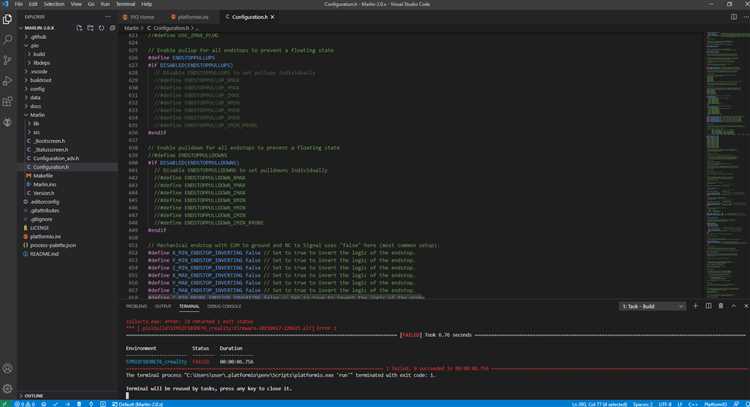
Task: Expand the OUTLINE section
Action: (32, 396)
